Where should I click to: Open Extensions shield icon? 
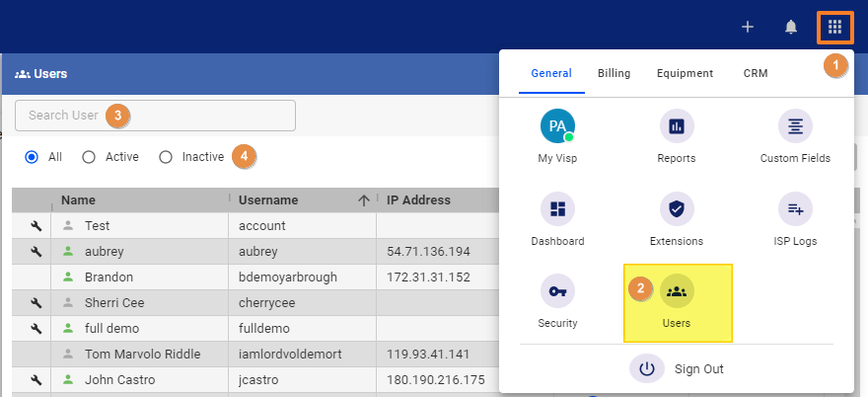677,208
